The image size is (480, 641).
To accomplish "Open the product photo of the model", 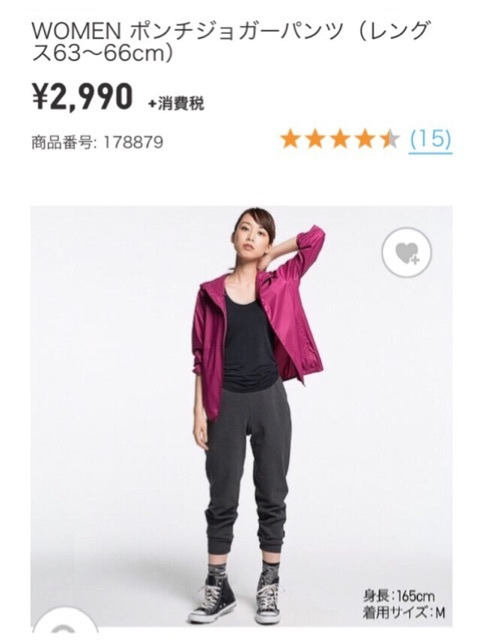I will coord(241,416).
